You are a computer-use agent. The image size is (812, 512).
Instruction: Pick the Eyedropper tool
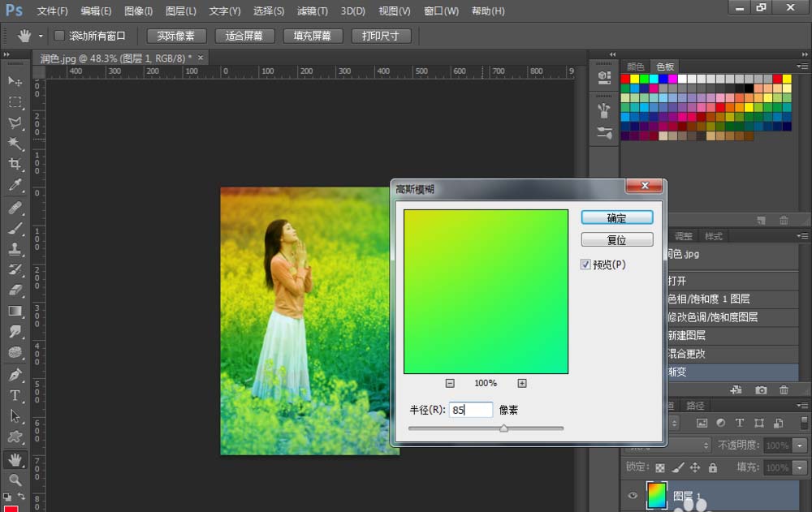(15, 186)
